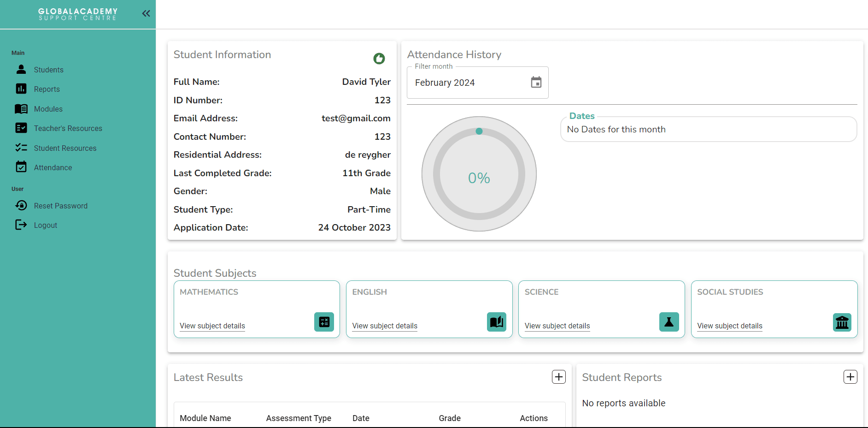Viewport: 868px width, 428px height.
Task: Open the Students page from sidebar
Action: click(x=48, y=70)
